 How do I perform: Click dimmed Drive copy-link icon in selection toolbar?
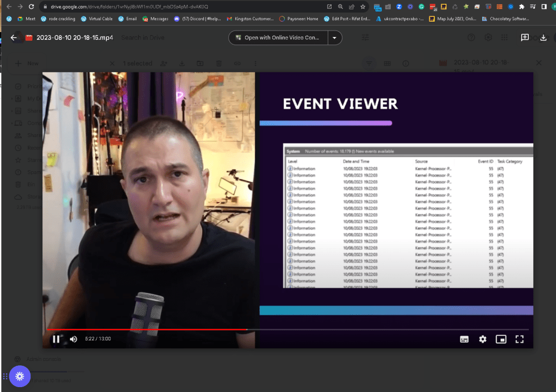click(x=237, y=64)
